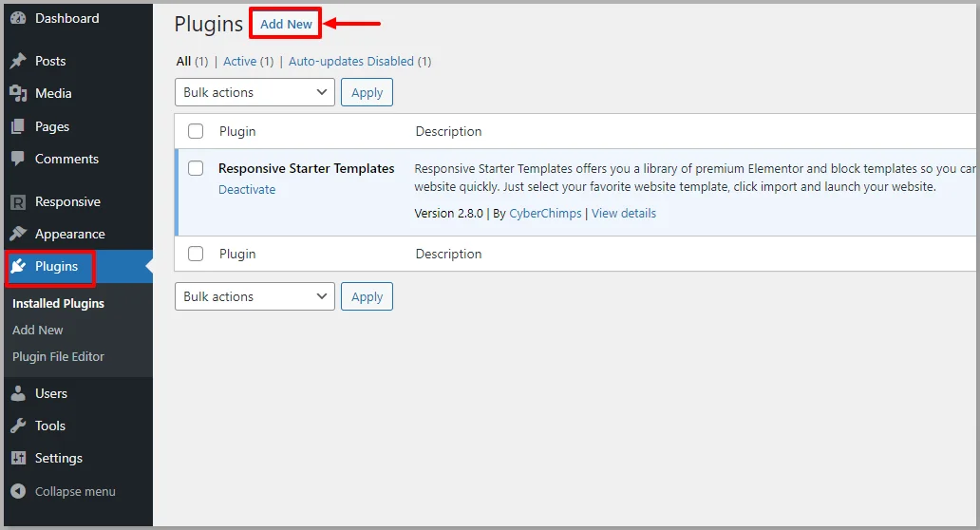Click the top Apply button
This screenshot has height=530, width=980.
point(367,92)
